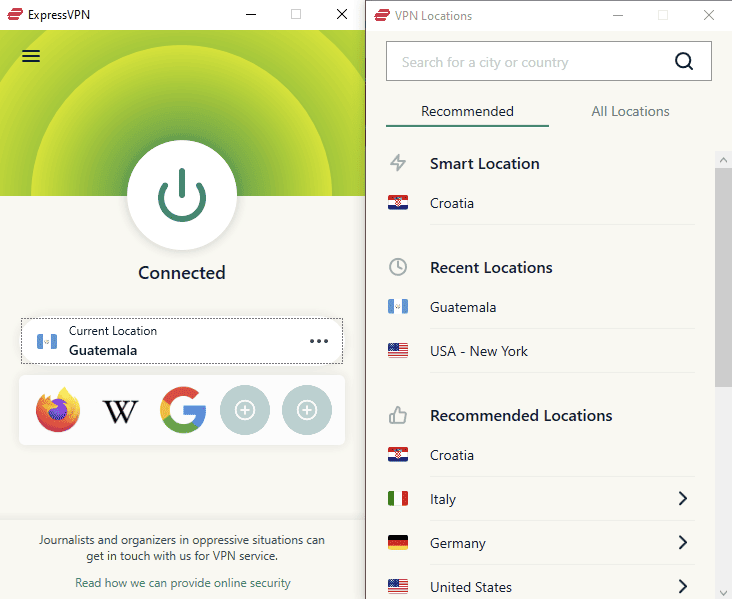Expand United States server locations chevron

click(683, 586)
